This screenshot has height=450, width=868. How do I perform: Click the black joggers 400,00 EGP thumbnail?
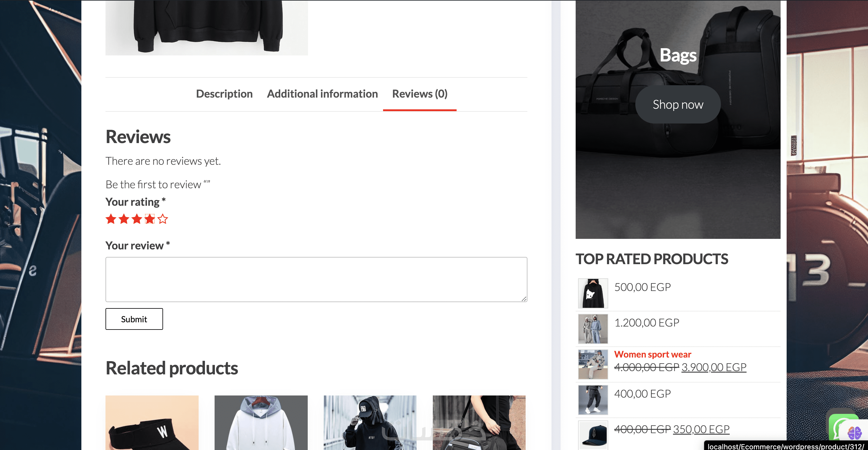(x=593, y=400)
